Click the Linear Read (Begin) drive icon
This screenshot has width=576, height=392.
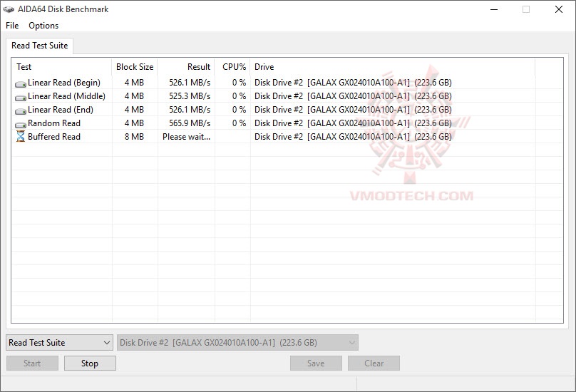tap(21, 84)
